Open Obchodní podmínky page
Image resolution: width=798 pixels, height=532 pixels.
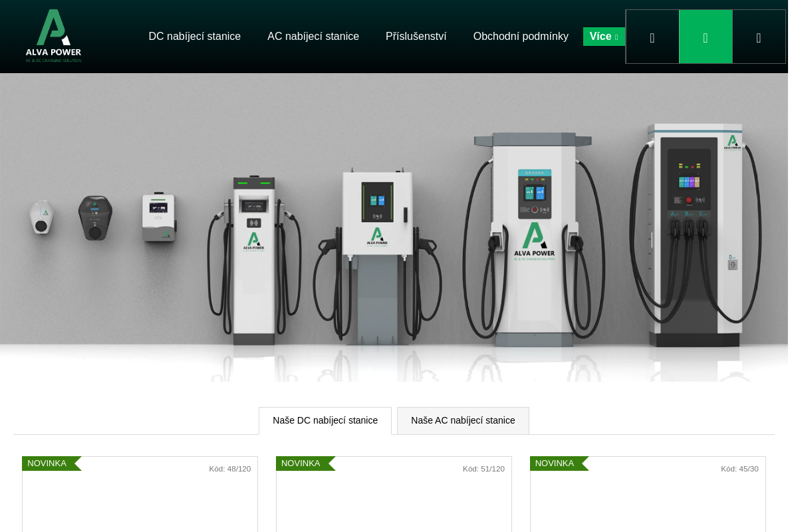(521, 37)
